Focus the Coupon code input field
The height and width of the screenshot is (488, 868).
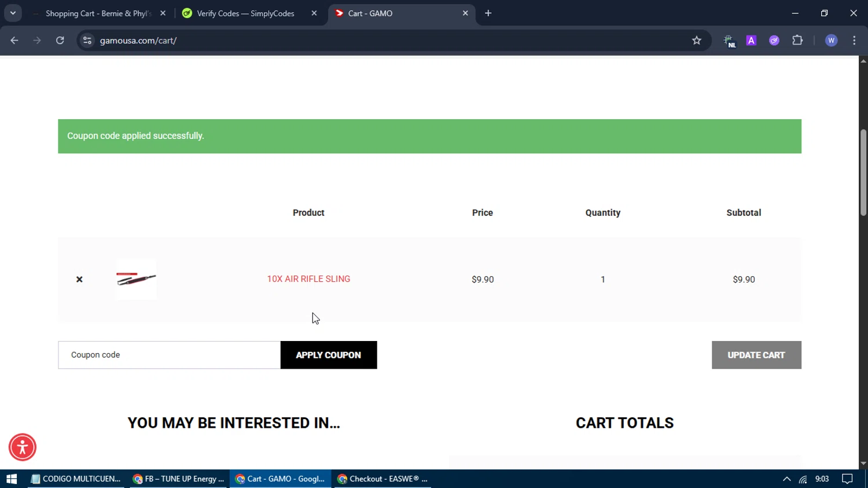(169, 355)
